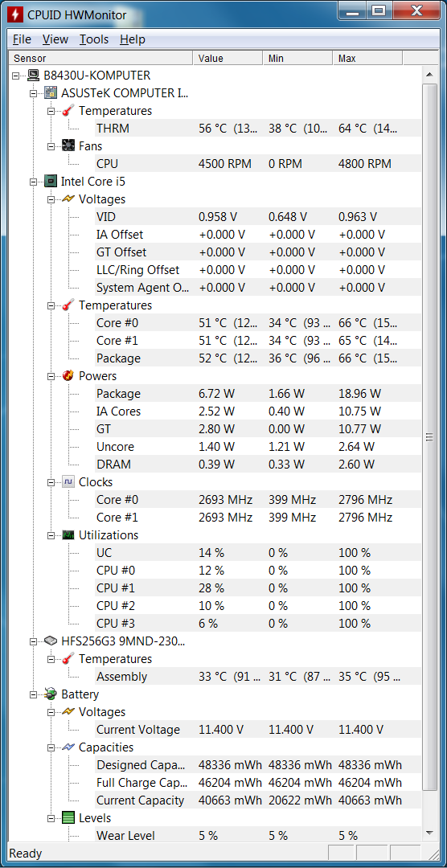Collapse the Intel Core i5 node

click(33, 182)
